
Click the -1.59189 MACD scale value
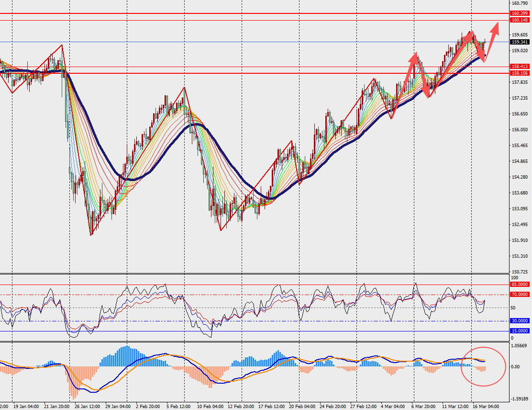click(519, 399)
